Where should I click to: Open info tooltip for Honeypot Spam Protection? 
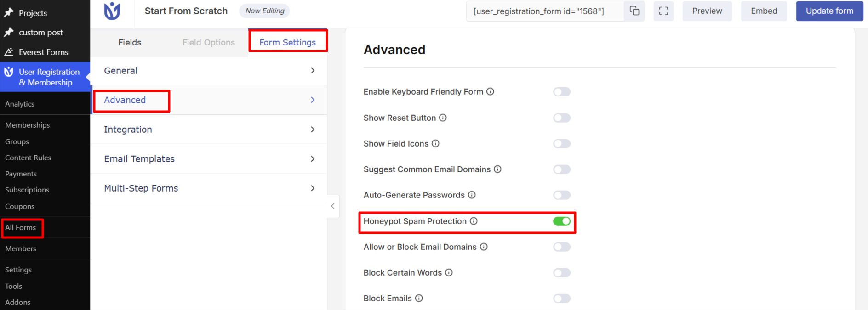(x=474, y=221)
